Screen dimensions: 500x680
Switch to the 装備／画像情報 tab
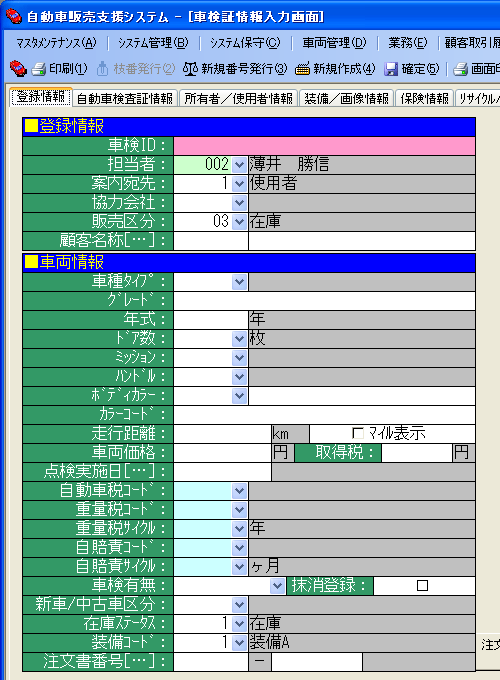click(x=346, y=99)
